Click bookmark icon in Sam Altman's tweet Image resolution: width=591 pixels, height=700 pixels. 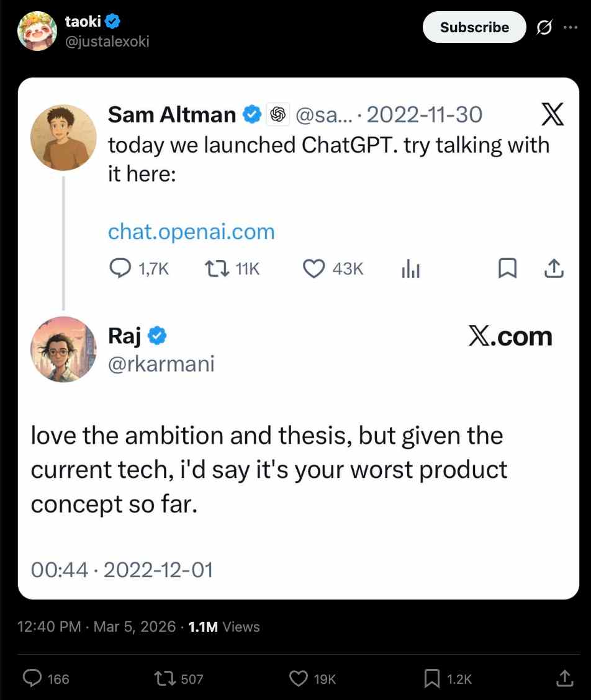tap(508, 268)
